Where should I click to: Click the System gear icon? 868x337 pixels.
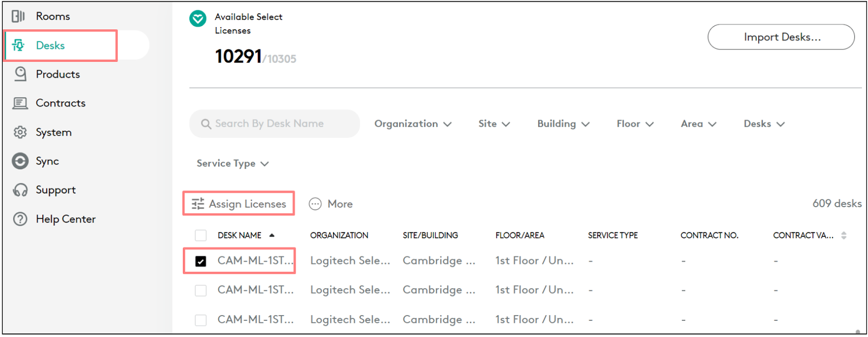[x=19, y=132]
